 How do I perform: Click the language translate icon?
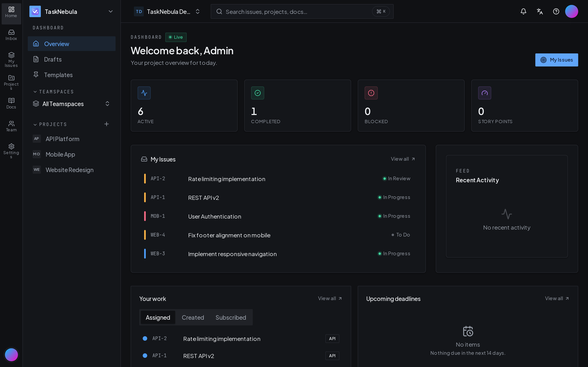pyautogui.click(x=540, y=11)
